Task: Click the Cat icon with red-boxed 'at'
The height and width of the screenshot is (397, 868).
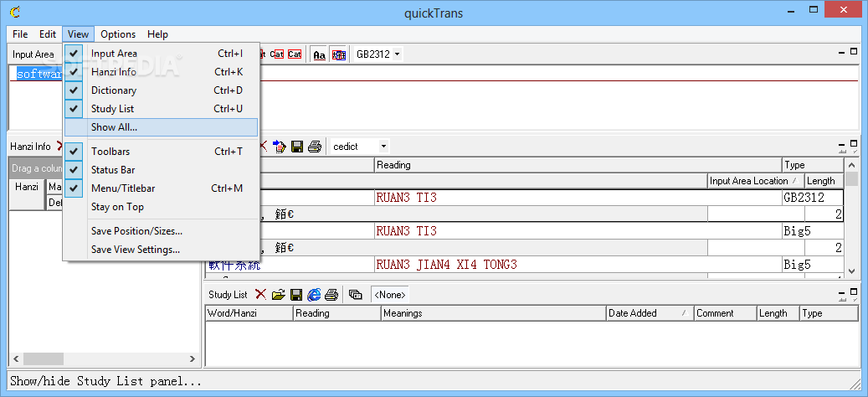Action: pos(277,54)
